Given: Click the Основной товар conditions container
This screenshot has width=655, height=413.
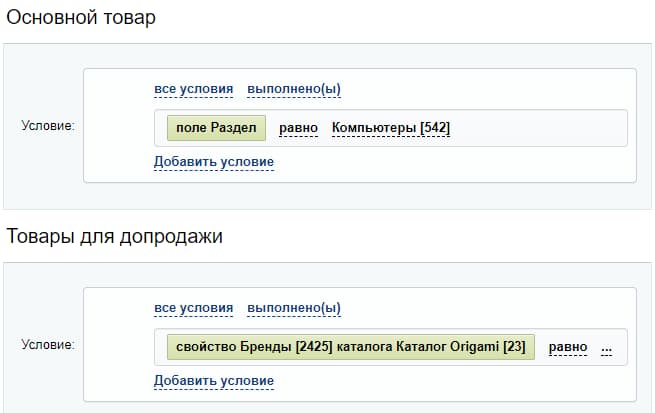Looking at the screenshot, I should [360, 125].
